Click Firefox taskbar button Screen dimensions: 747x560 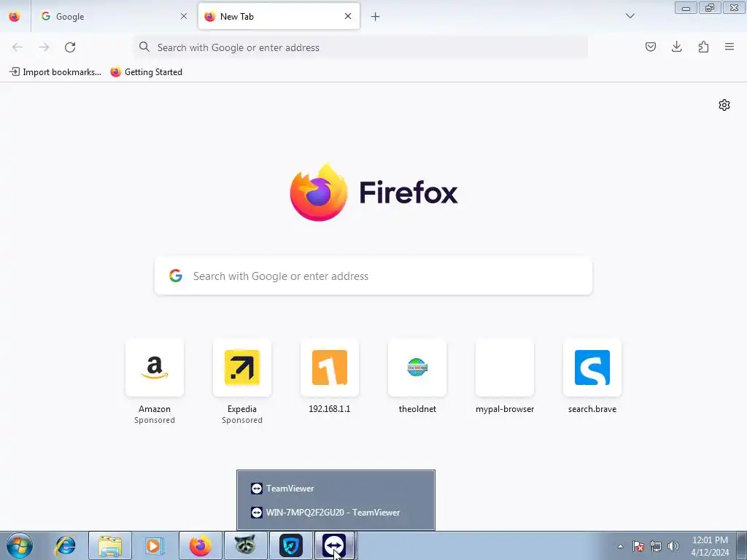point(201,545)
